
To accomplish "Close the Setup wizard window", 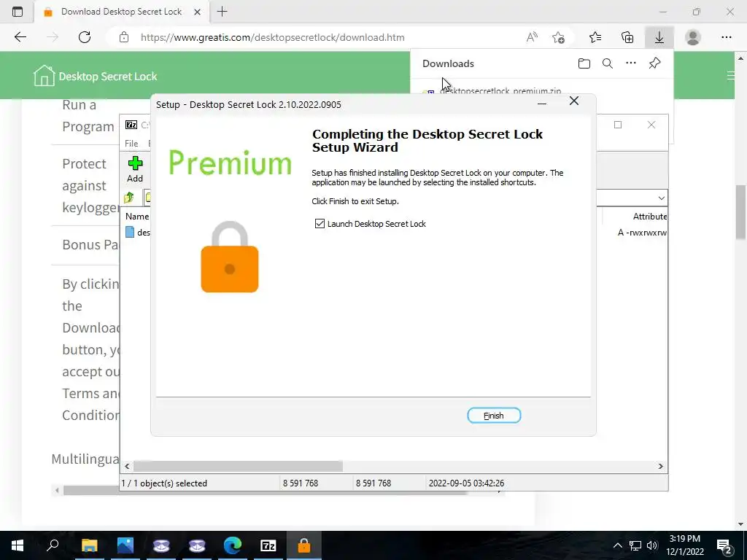I will 574,101.
